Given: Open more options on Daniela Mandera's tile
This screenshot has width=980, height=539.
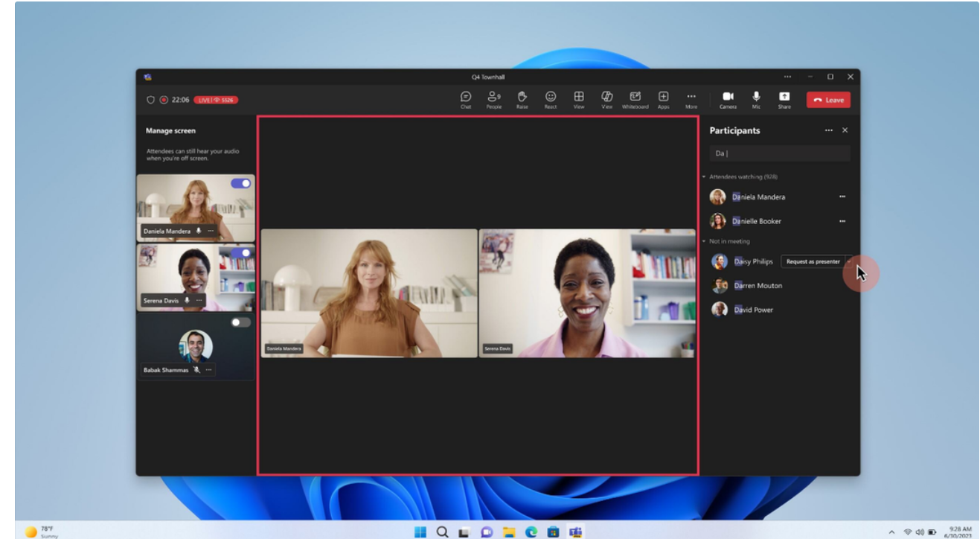Looking at the screenshot, I should pos(211,231).
